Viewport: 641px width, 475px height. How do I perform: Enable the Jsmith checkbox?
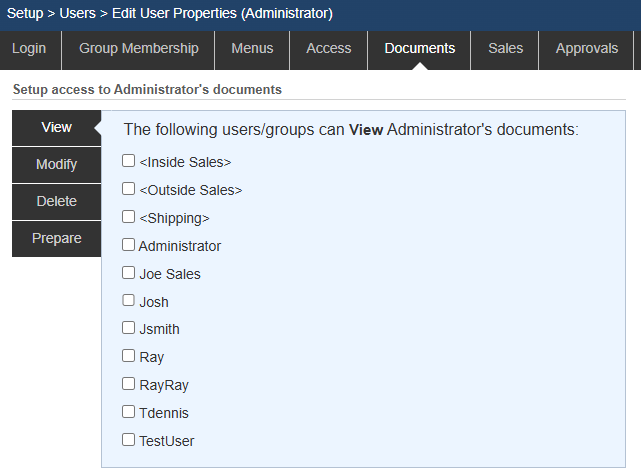coord(128,328)
